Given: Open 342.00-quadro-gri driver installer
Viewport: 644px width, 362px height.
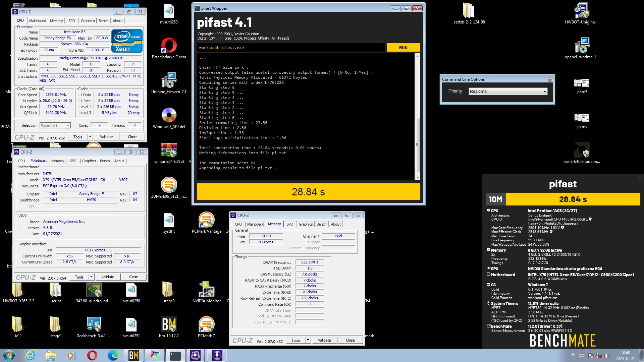Looking at the screenshot, I should [94, 293].
